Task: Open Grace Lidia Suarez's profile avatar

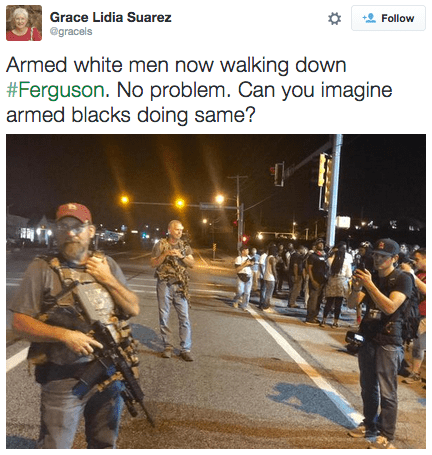Action: [x=24, y=23]
